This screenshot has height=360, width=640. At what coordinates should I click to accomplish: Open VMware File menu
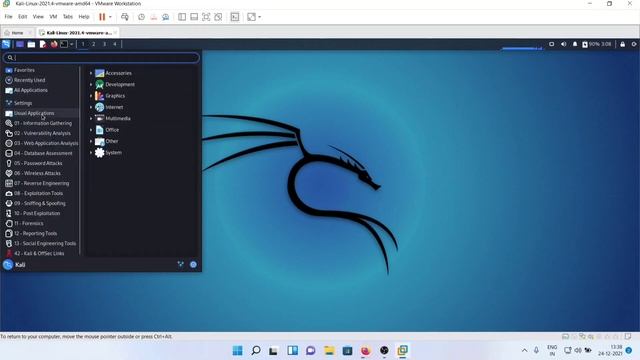pyautogui.click(x=9, y=17)
